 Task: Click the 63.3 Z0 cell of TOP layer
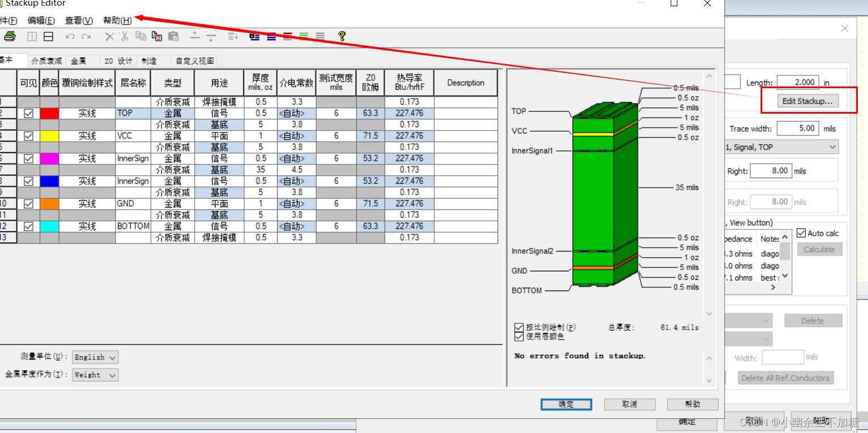[x=370, y=113]
